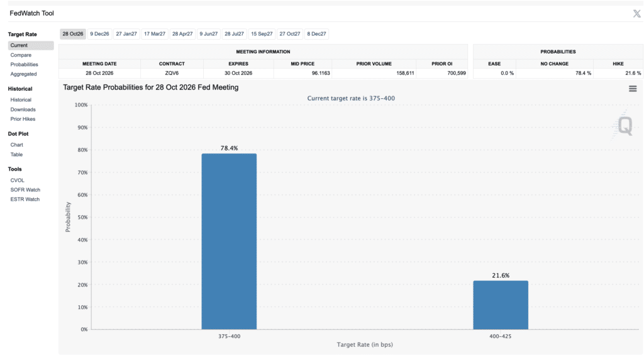Image resolution: width=644 pixels, height=355 pixels.
Task: Click the 700,599 prior OI cell
Action: [442, 73]
